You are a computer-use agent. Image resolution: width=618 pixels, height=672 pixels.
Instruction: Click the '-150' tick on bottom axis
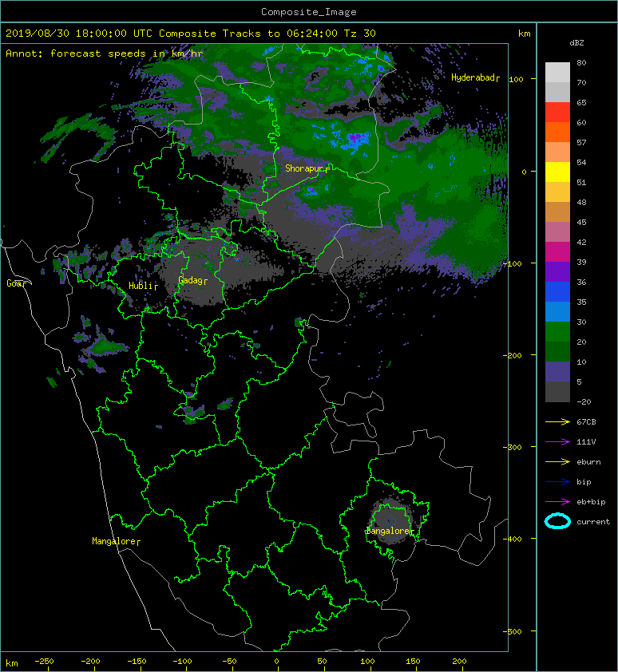pyautogui.click(x=137, y=662)
